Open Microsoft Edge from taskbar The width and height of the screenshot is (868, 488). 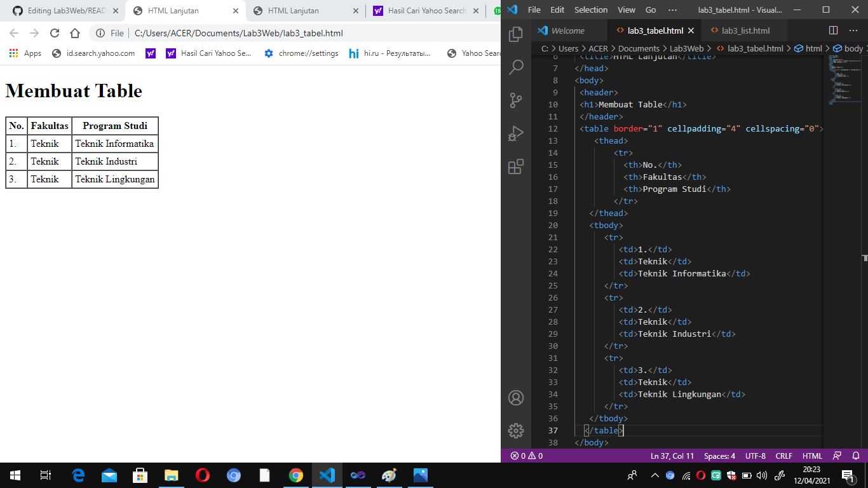pos(78,475)
